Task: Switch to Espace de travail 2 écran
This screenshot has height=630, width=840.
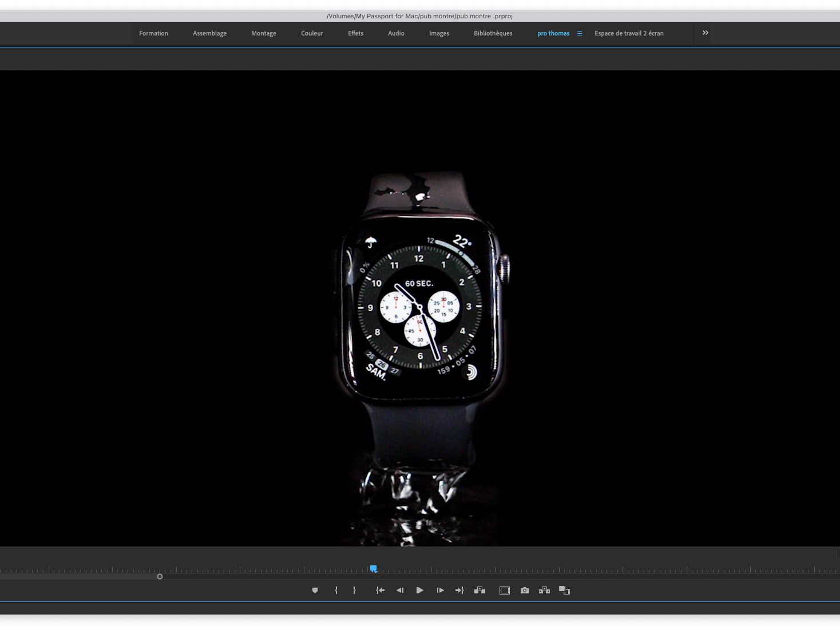Action: pyautogui.click(x=629, y=33)
